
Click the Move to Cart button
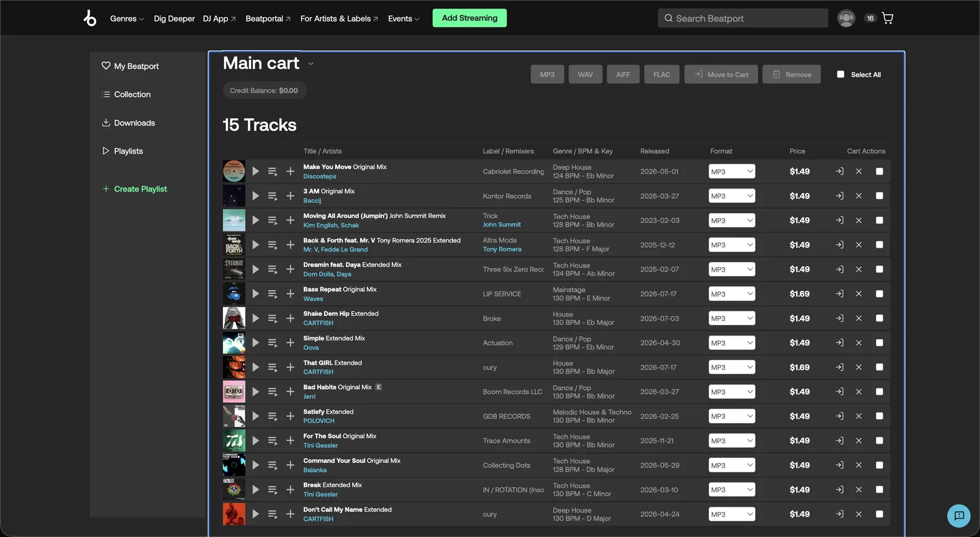[x=721, y=74]
